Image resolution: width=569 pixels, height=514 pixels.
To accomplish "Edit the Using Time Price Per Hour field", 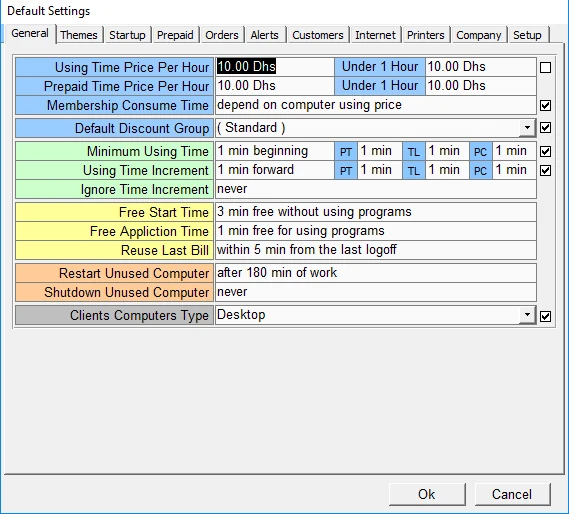I will point(275,67).
